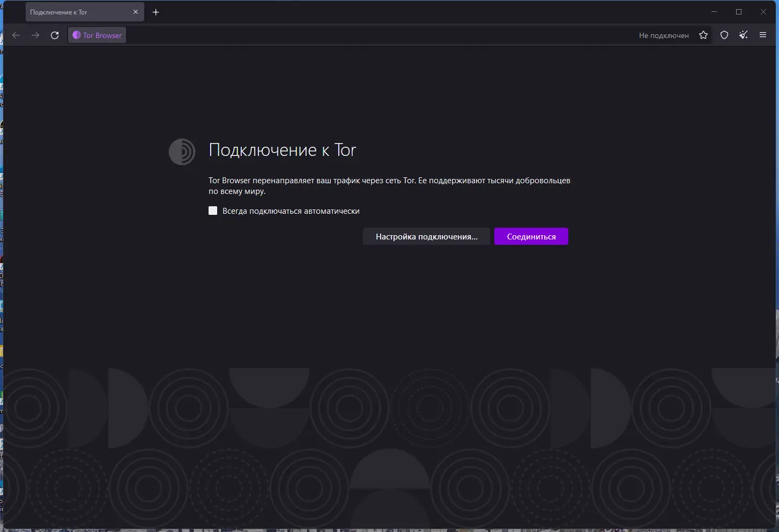
Task: Close the Tor Browser window
Action: point(763,12)
